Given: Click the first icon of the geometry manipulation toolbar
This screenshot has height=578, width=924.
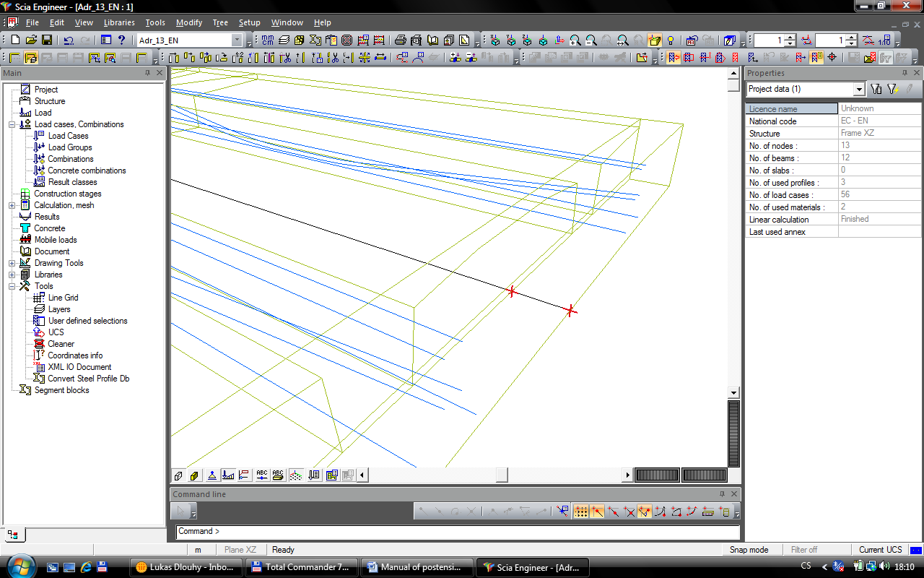Looking at the screenshot, I should [174, 57].
